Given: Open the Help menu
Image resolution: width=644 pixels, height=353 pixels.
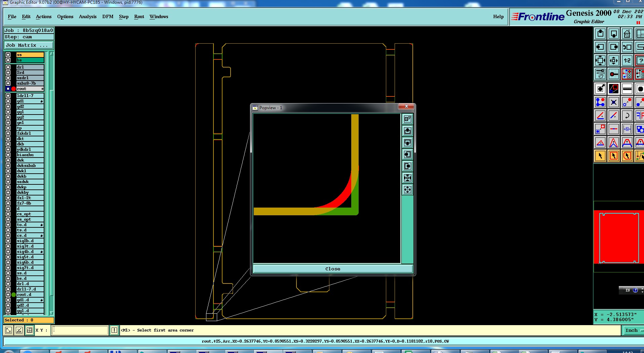Looking at the screenshot, I should (x=498, y=16).
